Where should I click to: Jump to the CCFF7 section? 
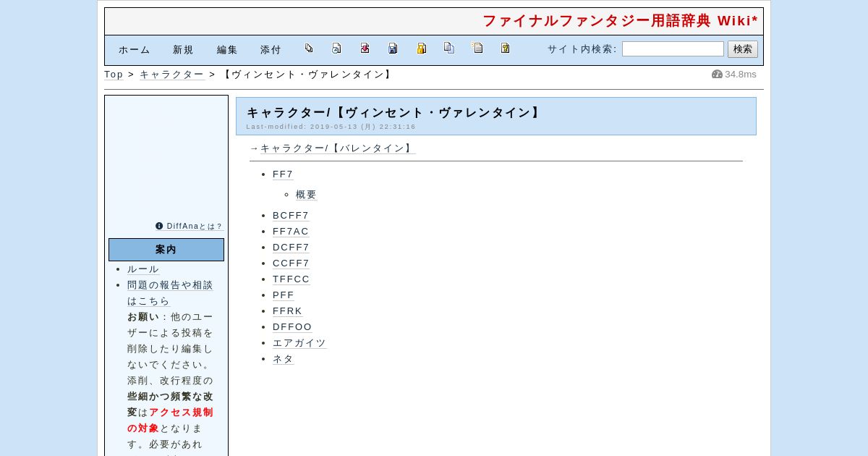pos(292,263)
